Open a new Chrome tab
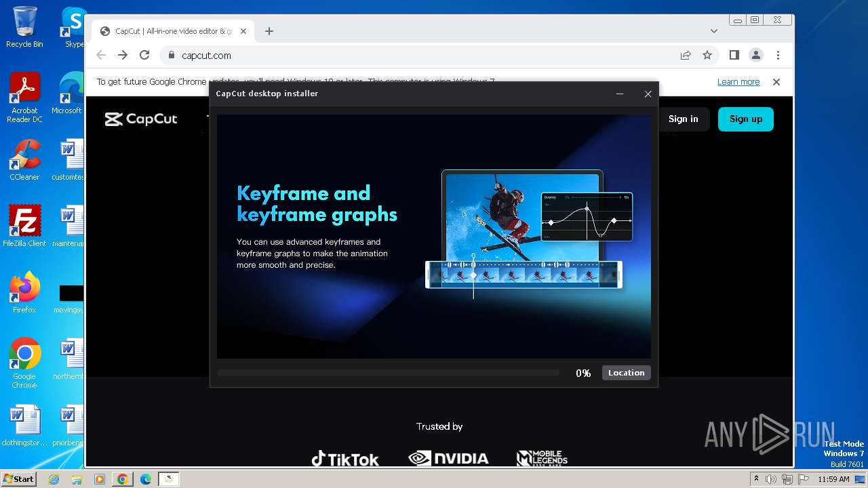Image resolution: width=868 pixels, height=488 pixels. (x=269, y=31)
